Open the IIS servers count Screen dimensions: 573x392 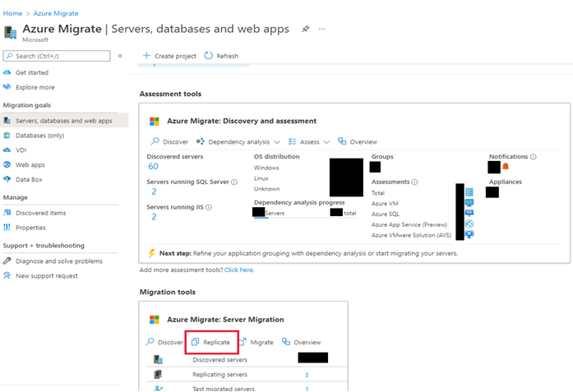click(154, 217)
